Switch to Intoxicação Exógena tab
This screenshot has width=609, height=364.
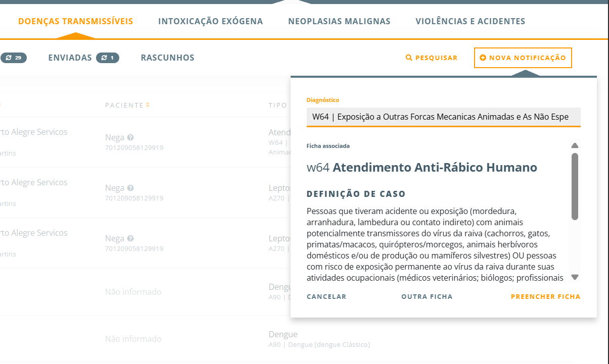tap(210, 21)
